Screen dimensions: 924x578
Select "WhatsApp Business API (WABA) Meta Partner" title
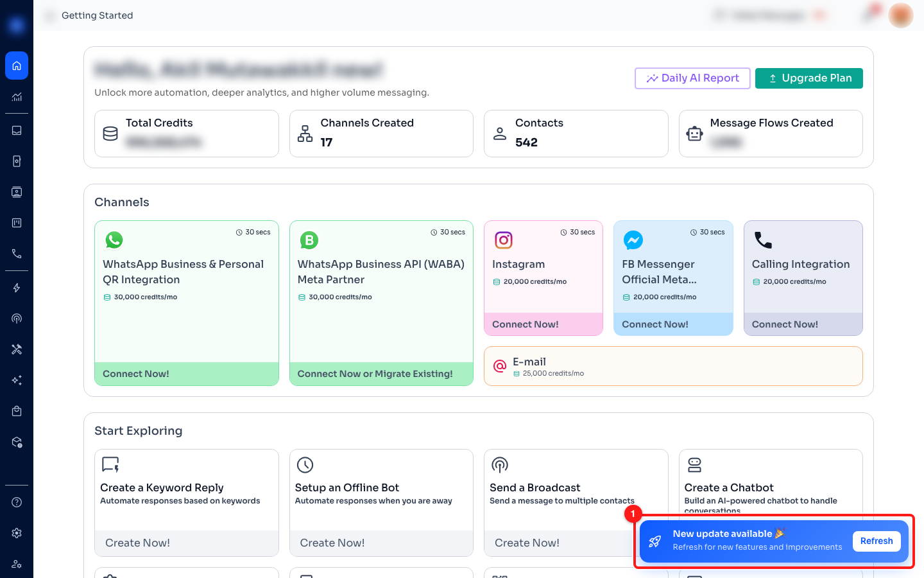coord(381,272)
